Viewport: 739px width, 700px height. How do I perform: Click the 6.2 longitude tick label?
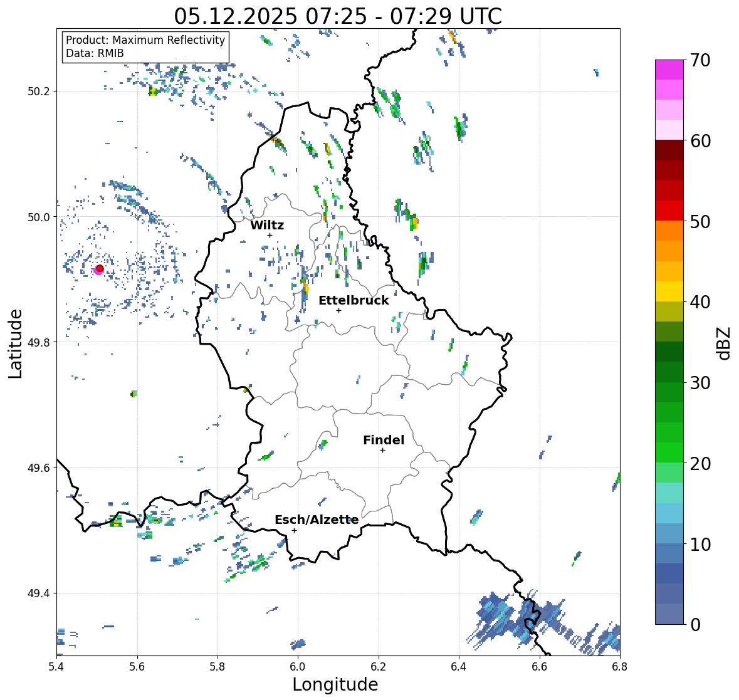tap(379, 667)
